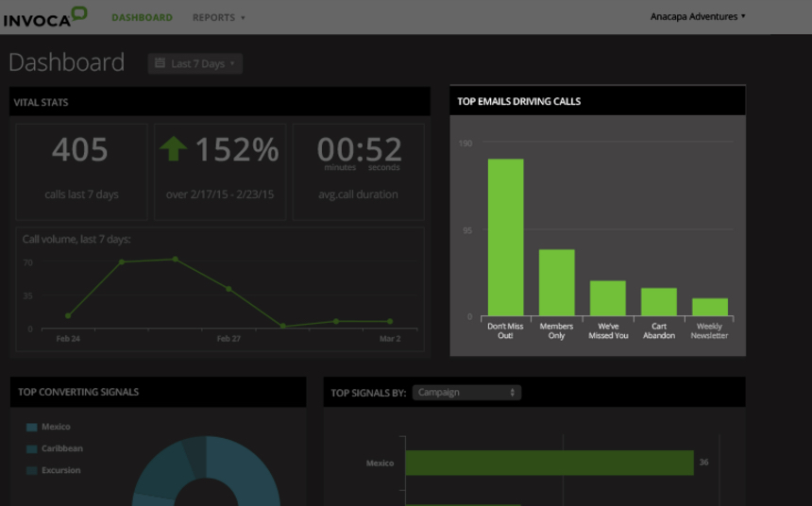This screenshot has height=506, width=812.
Task: Expand the Anacapa Adventures account dropdown
Action: [x=698, y=17]
